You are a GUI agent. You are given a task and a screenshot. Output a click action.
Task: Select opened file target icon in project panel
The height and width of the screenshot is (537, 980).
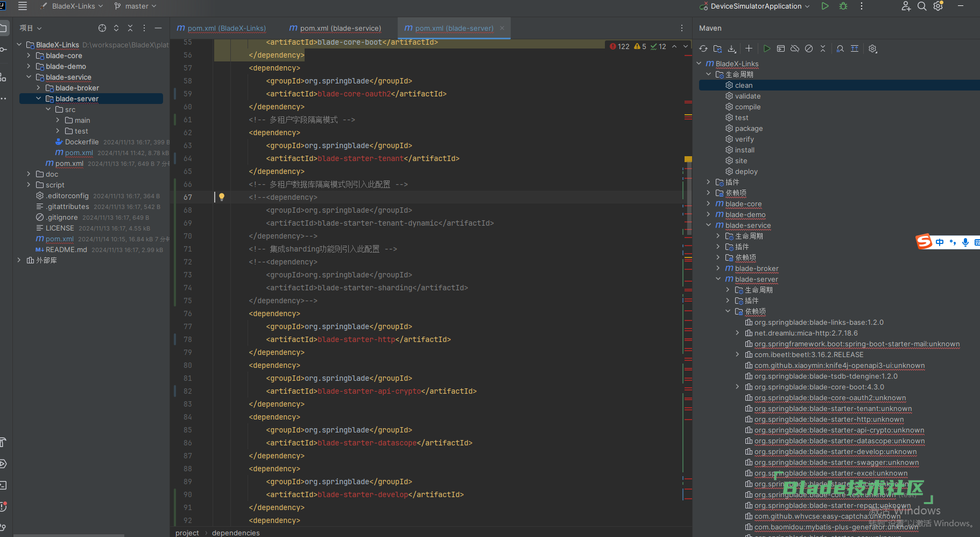coord(102,28)
